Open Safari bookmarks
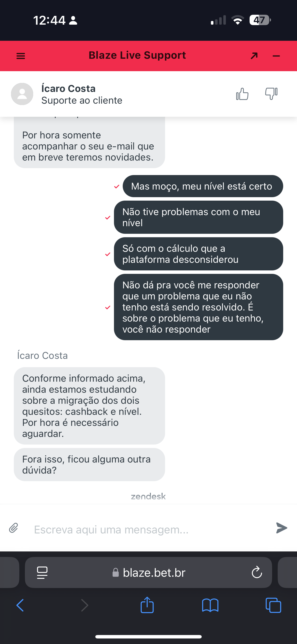This screenshot has height=644, width=297. (210, 606)
